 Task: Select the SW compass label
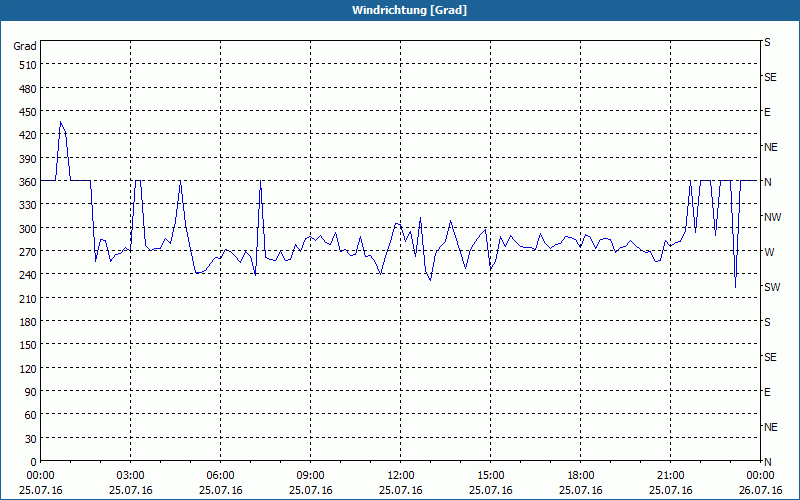pyautogui.click(x=772, y=287)
